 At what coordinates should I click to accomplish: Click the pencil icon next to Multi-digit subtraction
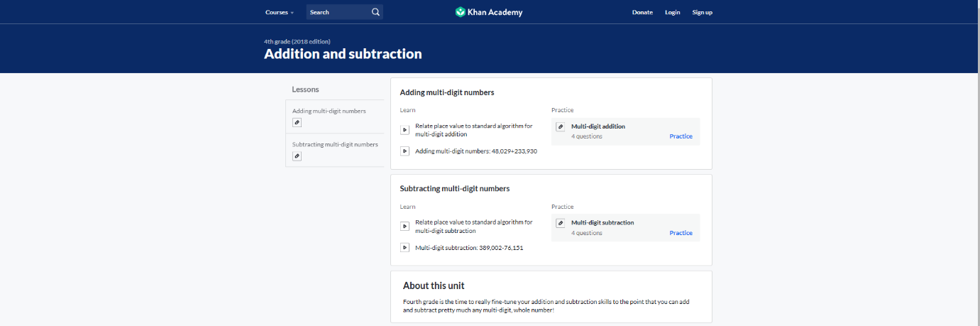[x=561, y=223]
